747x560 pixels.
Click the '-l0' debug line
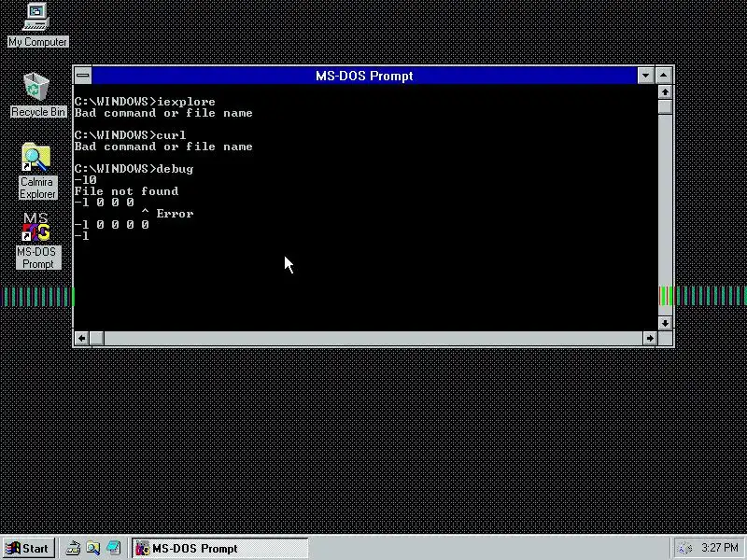[x=85, y=180]
